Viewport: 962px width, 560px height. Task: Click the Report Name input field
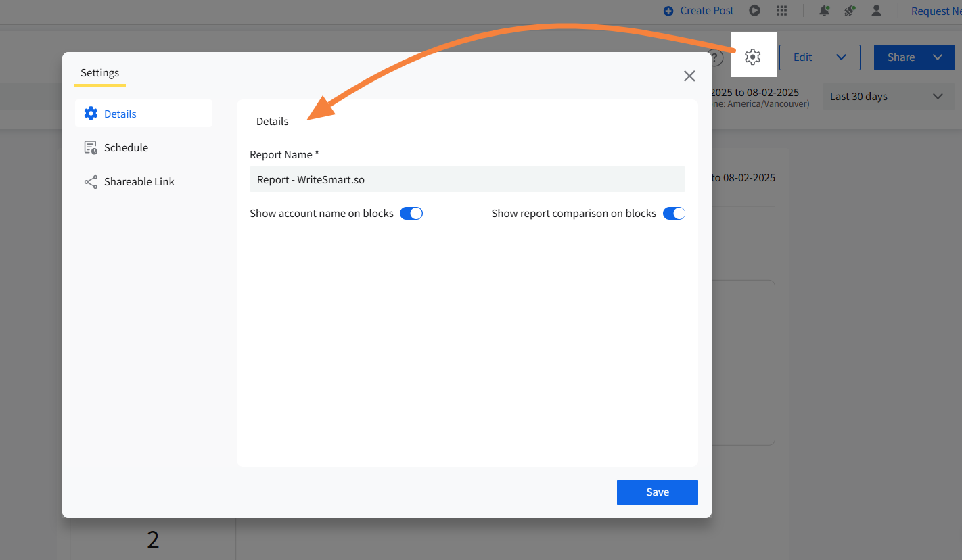pos(467,180)
